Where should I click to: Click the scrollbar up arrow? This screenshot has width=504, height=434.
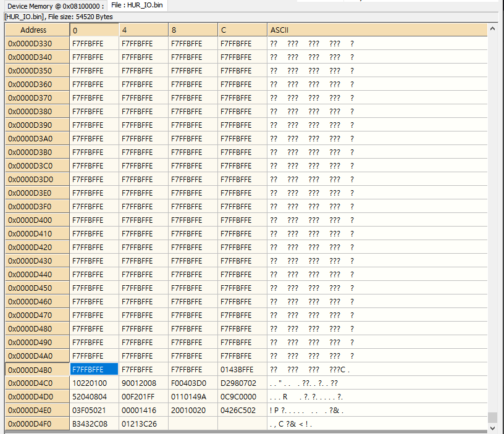click(492, 28)
